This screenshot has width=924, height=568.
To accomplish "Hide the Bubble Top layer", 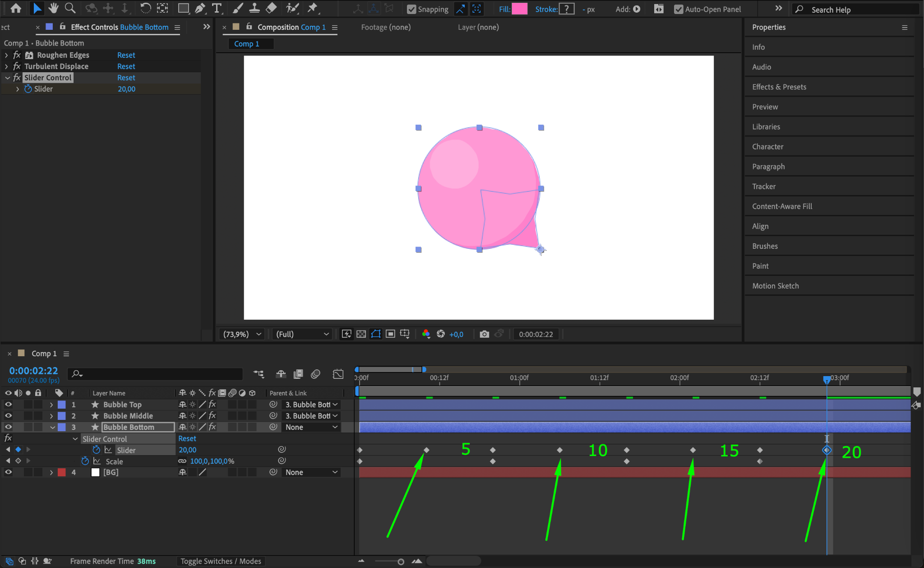I will (x=8, y=405).
